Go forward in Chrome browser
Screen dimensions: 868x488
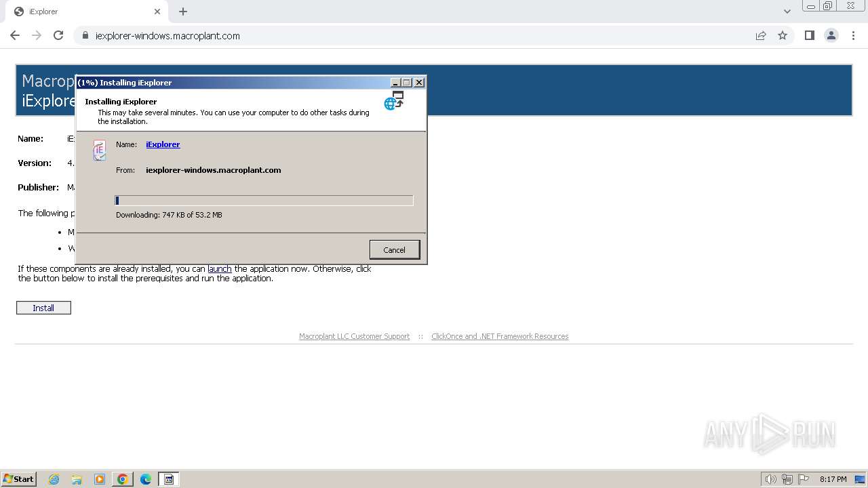(x=37, y=35)
